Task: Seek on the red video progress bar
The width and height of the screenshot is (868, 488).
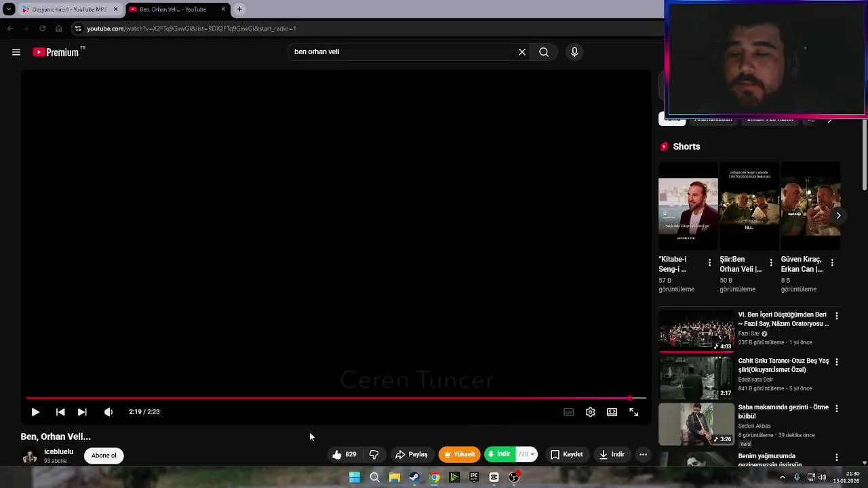Action: coord(336,399)
